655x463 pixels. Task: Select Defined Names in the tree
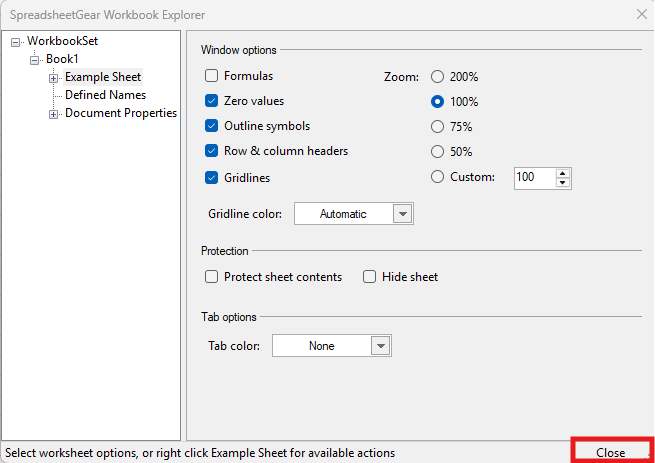click(x=105, y=95)
